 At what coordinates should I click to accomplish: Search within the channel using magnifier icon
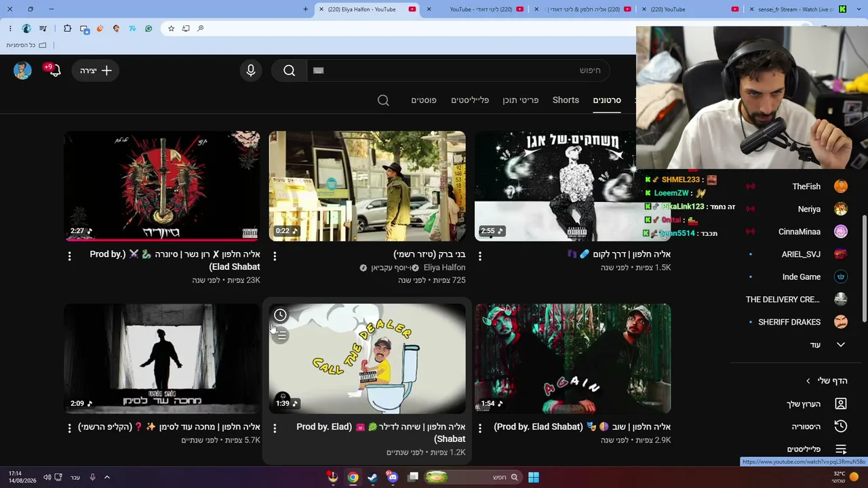coord(383,100)
